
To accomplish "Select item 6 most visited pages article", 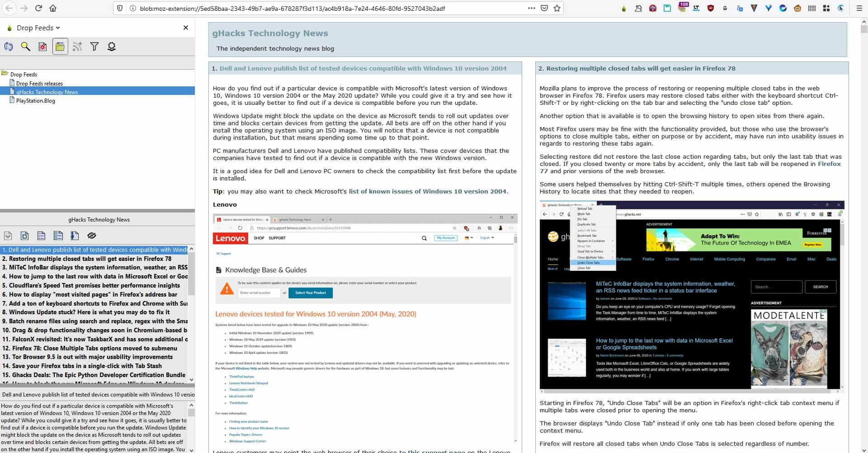I will coord(94,294).
